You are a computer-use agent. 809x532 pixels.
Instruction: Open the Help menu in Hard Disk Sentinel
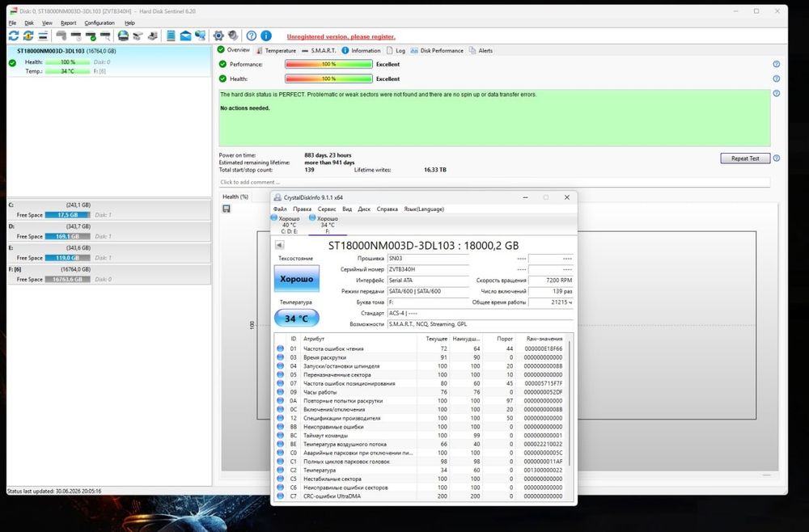tap(129, 23)
